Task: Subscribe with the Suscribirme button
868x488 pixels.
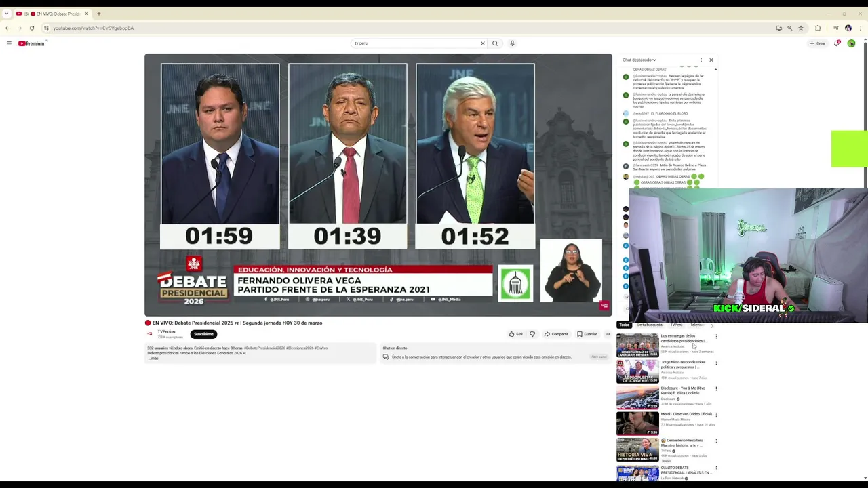Action: tap(203, 334)
